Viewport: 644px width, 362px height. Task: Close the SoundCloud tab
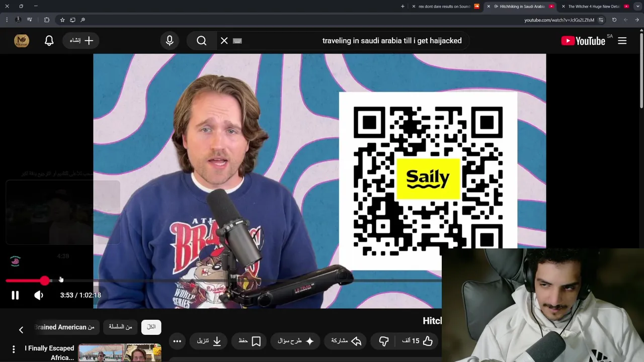click(414, 7)
